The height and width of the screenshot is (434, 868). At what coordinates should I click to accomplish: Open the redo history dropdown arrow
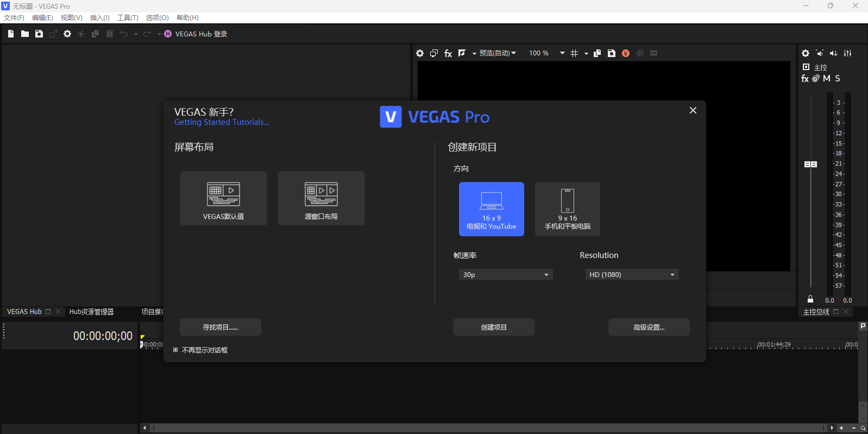(159, 34)
